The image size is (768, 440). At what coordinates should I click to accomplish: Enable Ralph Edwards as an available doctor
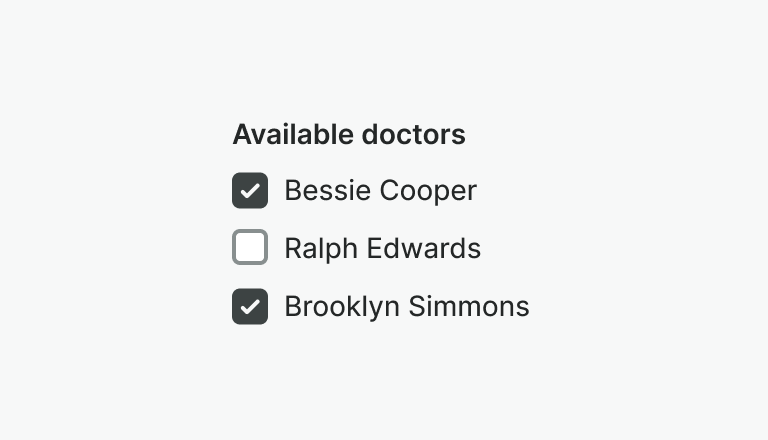point(250,248)
